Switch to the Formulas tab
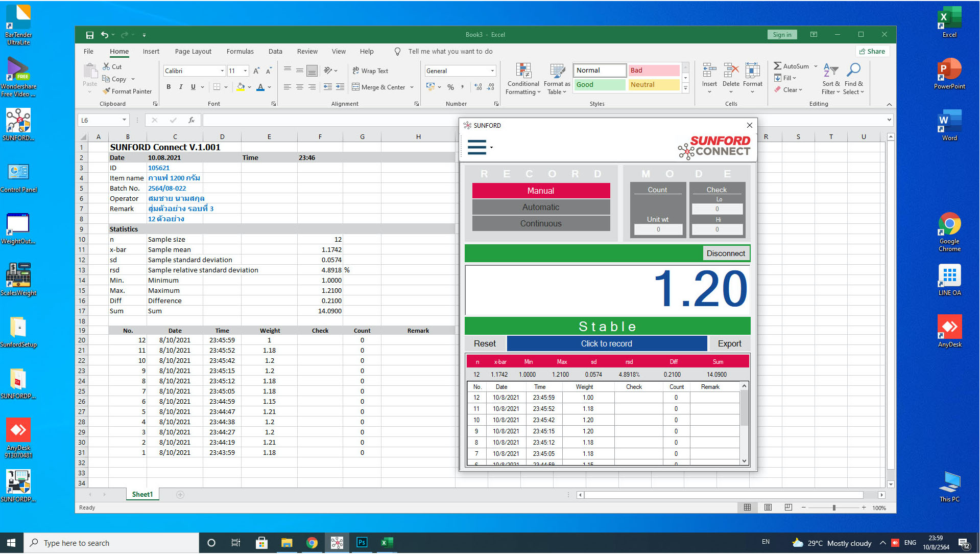The width and height of the screenshot is (980, 554). (240, 52)
